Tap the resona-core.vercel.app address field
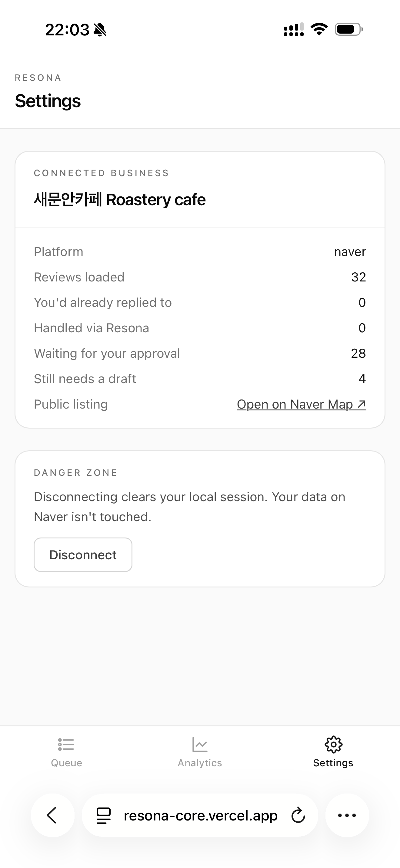 [x=200, y=815]
